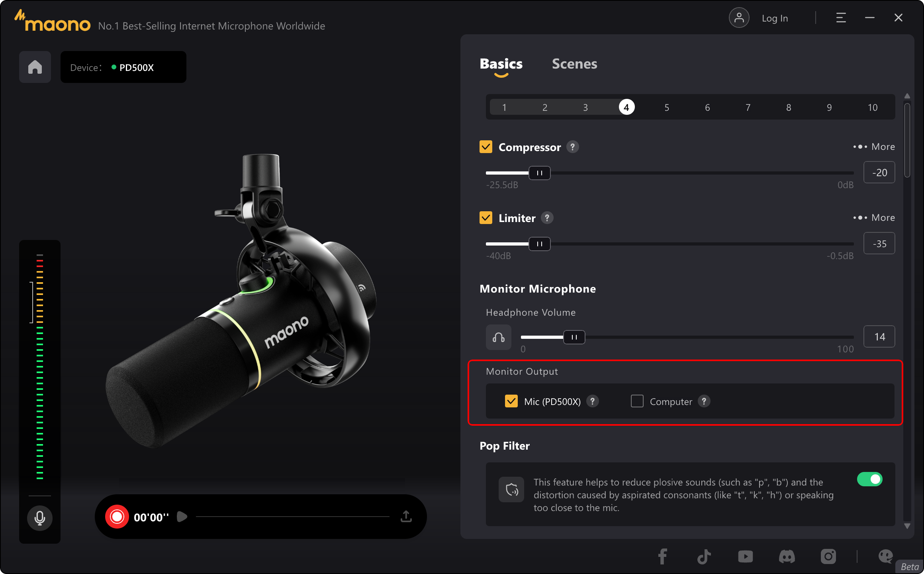
Task: Open the TikTok social link
Action: coord(704,556)
